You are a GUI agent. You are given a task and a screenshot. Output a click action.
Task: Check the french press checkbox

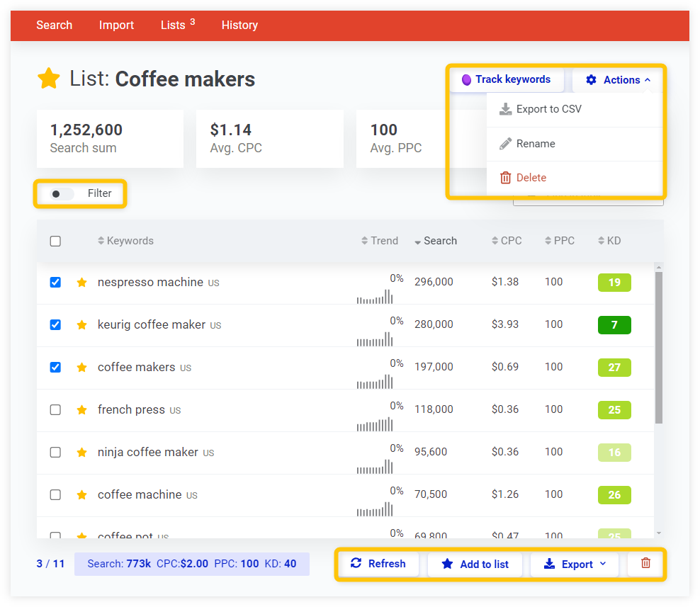55,410
